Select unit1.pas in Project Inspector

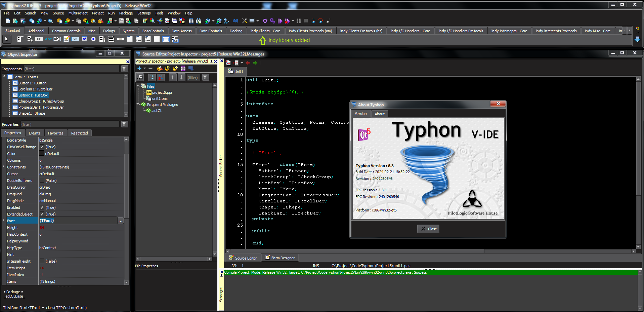(x=160, y=99)
